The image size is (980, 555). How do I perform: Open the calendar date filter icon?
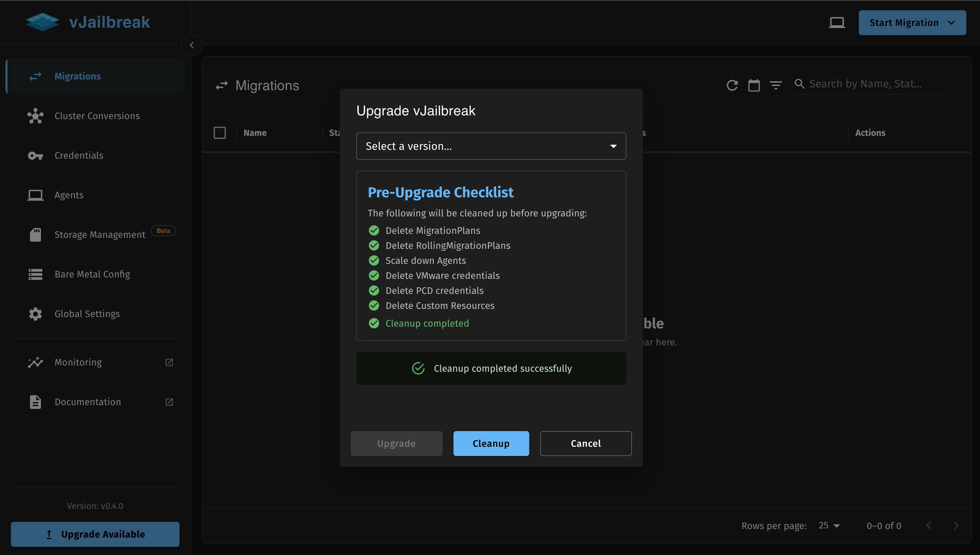(x=754, y=85)
